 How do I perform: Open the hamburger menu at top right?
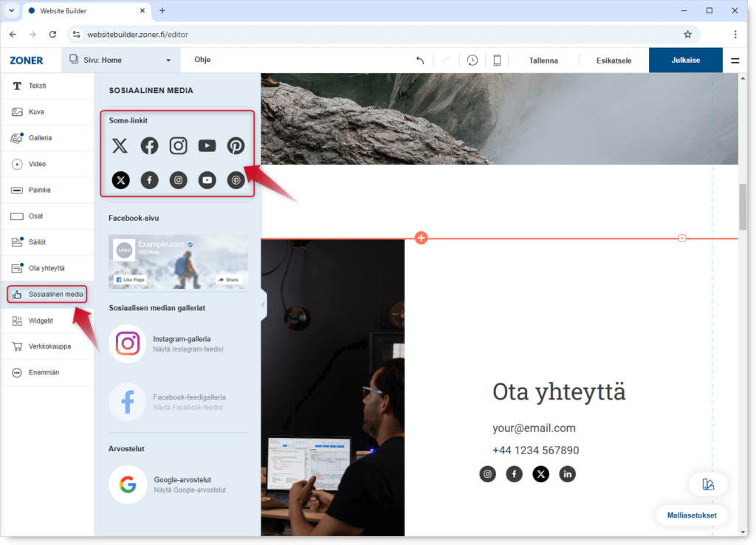(735, 61)
